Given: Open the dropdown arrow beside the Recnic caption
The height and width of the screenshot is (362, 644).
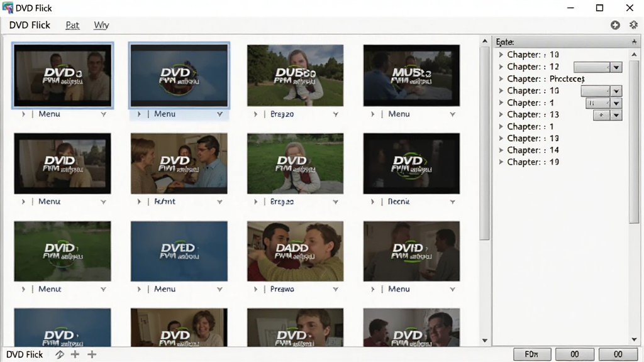Looking at the screenshot, I should tap(452, 202).
